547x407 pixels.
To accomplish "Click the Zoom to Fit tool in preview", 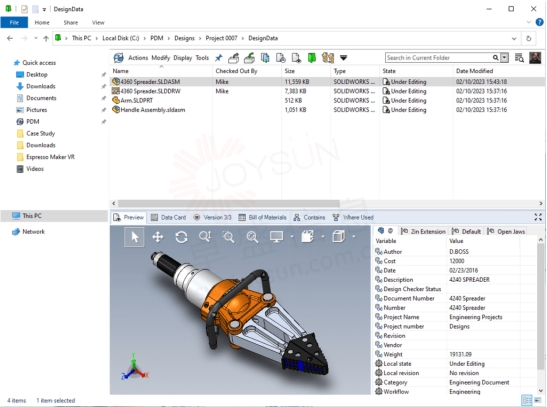I will [x=252, y=237].
